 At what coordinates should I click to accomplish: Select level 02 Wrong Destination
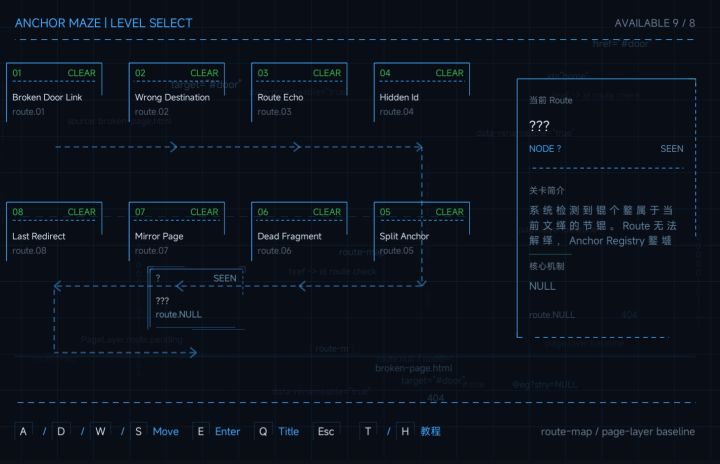pos(177,92)
